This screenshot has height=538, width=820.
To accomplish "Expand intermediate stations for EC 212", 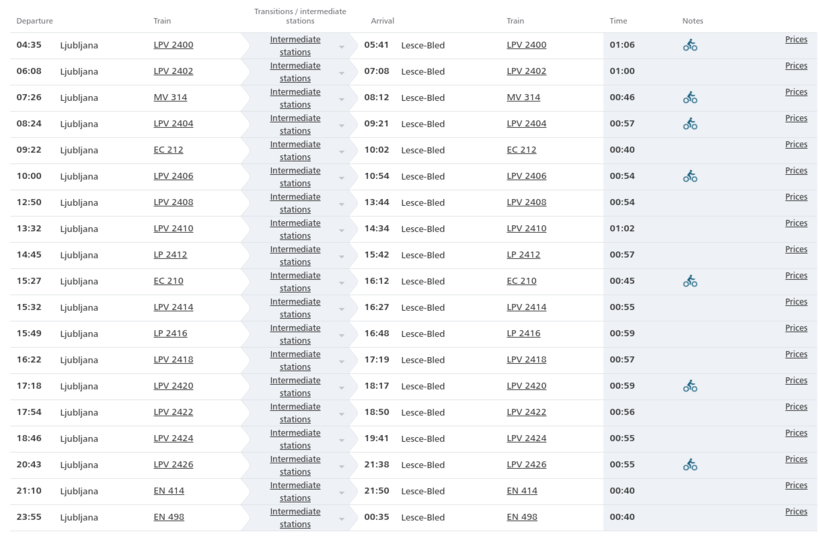I will click(296, 150).
